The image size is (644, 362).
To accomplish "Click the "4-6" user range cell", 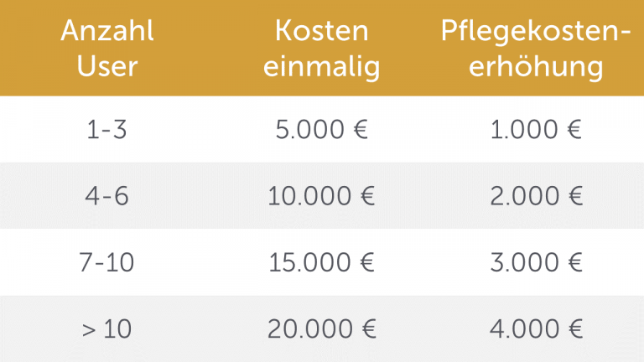I will coord(107,196).
